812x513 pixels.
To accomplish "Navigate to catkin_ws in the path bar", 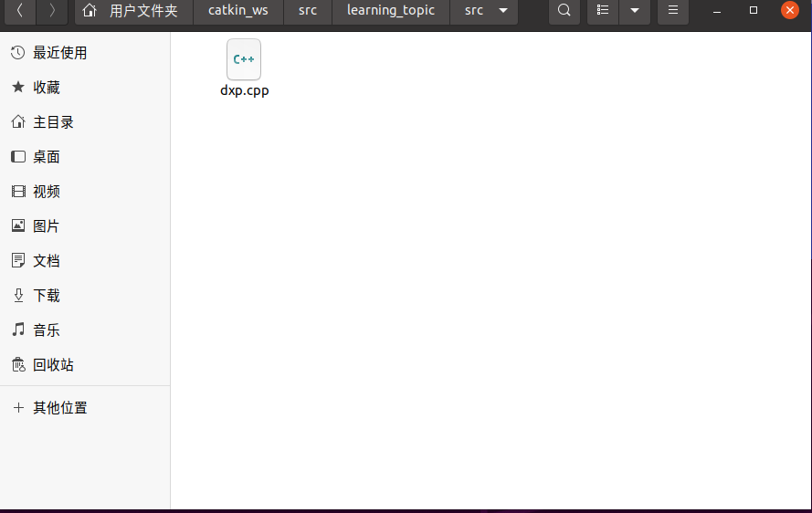I will point(238,10).
